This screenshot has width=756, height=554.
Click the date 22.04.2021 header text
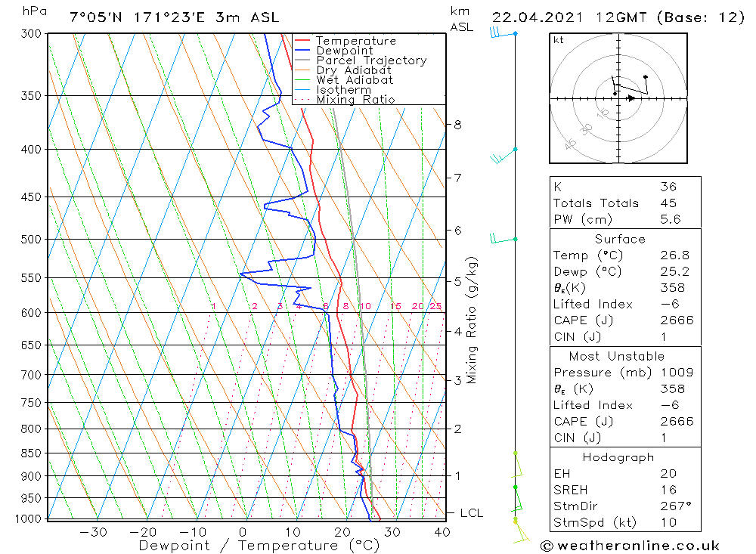tap(537, 17)
